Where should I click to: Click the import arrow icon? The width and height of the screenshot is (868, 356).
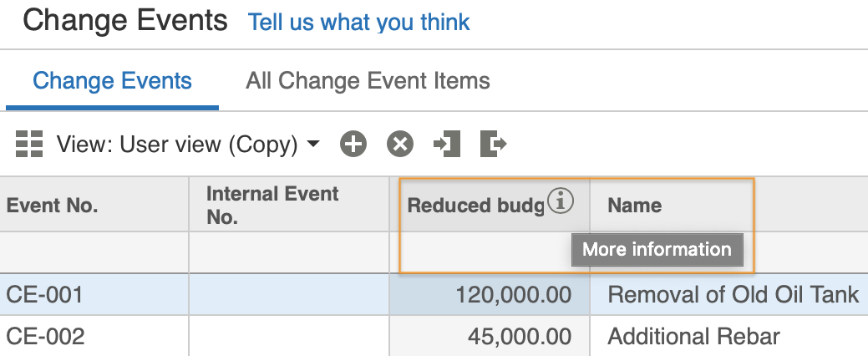point(447,145)
